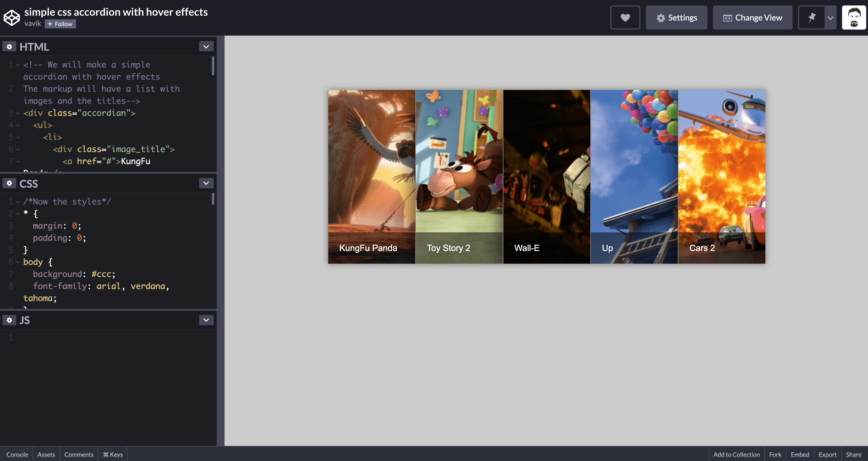Click the CodePen logo icon
868x461 pixels.
pos(12,17)
